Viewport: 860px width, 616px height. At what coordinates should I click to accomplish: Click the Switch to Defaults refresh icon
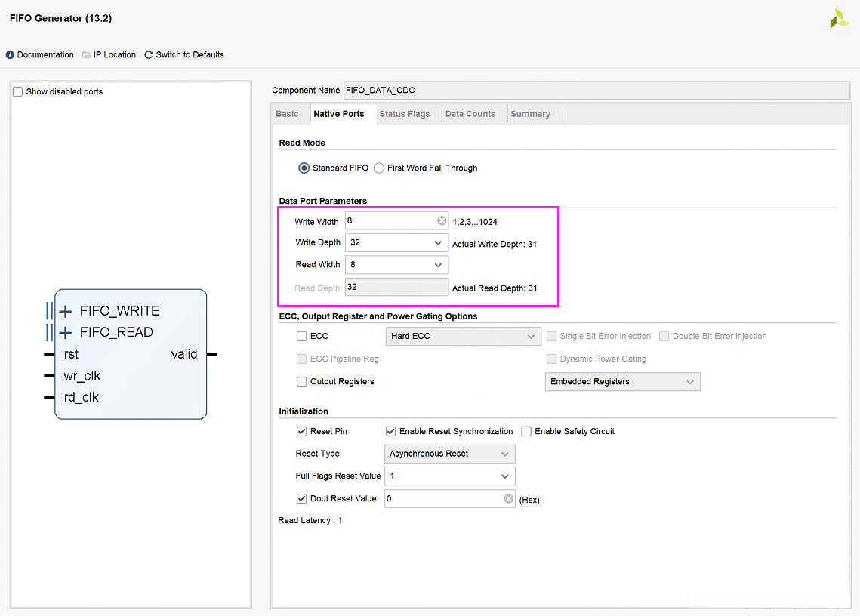pos(149,55)
